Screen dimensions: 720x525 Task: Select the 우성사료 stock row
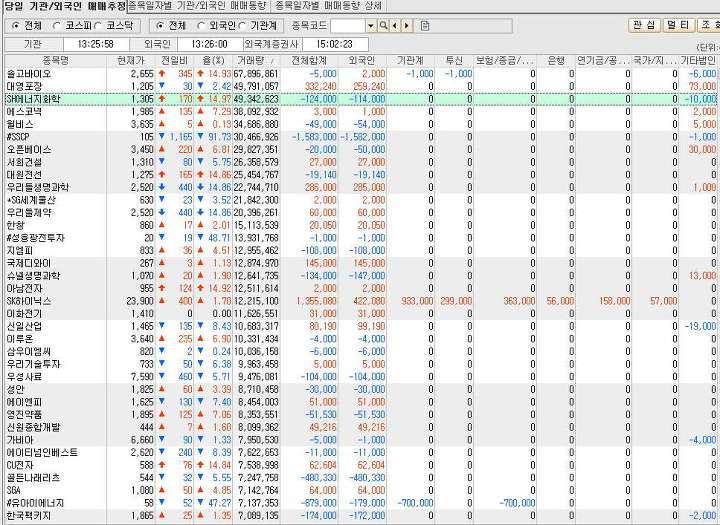coord(361,377)
